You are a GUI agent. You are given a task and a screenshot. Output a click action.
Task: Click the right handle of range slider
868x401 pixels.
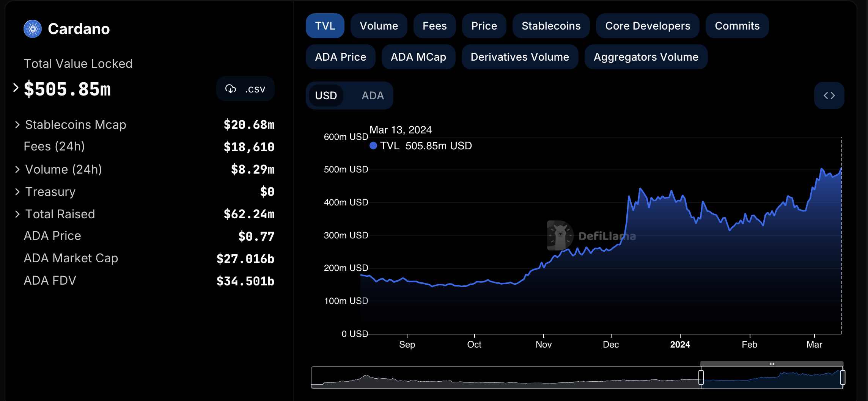point(843,378)
